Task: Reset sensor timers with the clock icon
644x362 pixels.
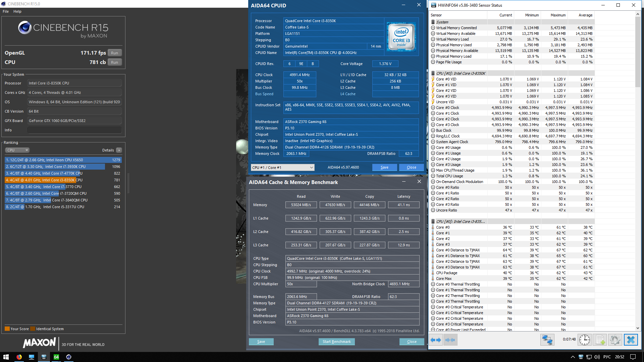Action: click(584, 340)
